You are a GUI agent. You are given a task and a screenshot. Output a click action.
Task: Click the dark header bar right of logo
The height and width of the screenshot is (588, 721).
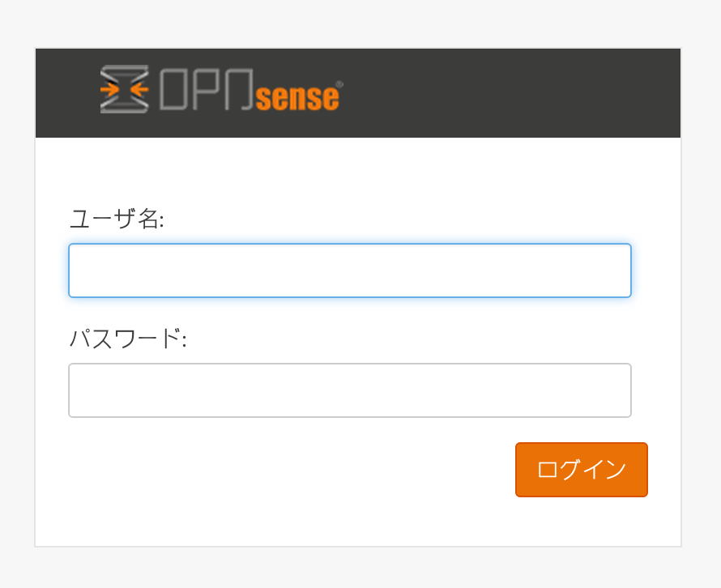(510, 93)
